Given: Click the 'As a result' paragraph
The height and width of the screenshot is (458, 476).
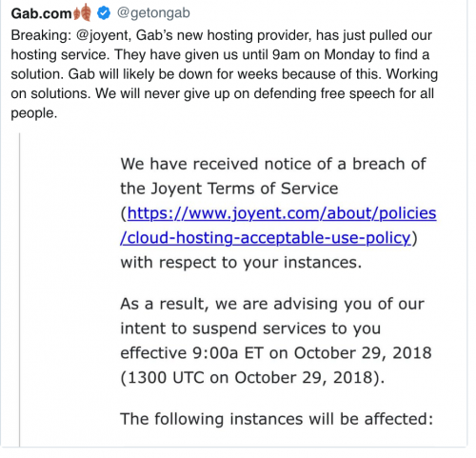Looking at the screenshot, I should [x=276, y=341].
